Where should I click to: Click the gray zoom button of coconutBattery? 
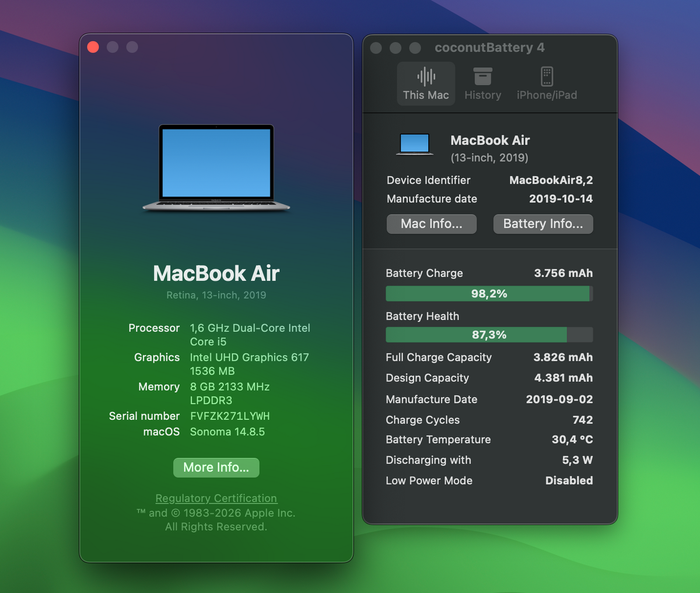tap(415, 48)
